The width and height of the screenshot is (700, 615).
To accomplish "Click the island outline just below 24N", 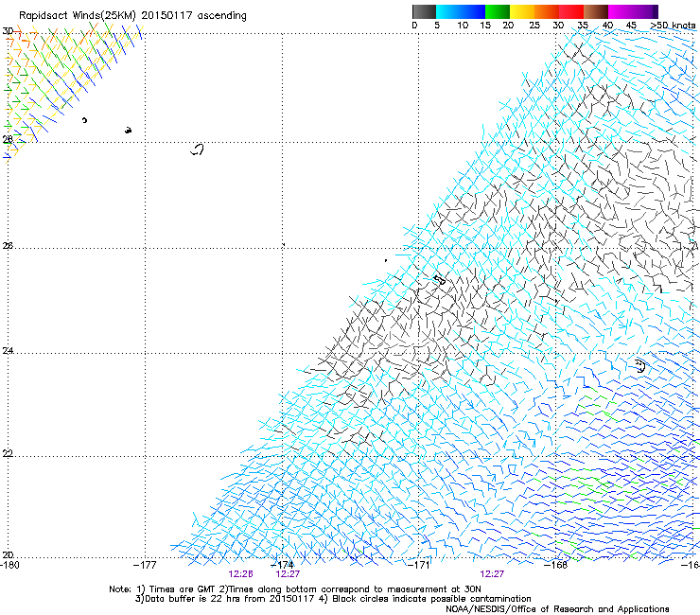I will (x=640, y=366).
